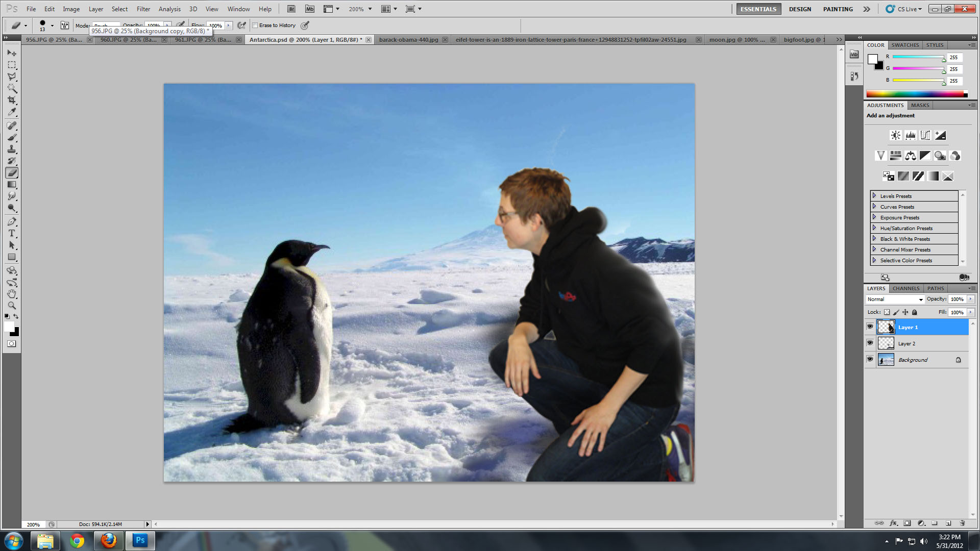The image size is (980, 551).
Task: Expand Channel Mixer Presets
Action: click(x=874, y=249)
